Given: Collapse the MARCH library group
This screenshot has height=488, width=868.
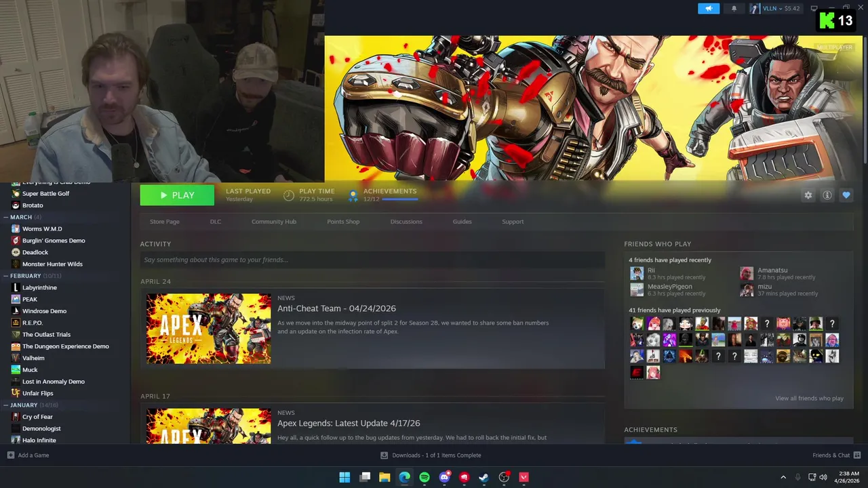Looking at the screenshot, I should (x=21, y=217).
